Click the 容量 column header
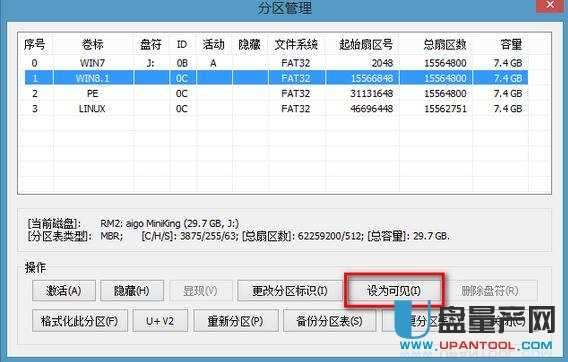Screen dimensions: 568x362 [x=511, y=45]
